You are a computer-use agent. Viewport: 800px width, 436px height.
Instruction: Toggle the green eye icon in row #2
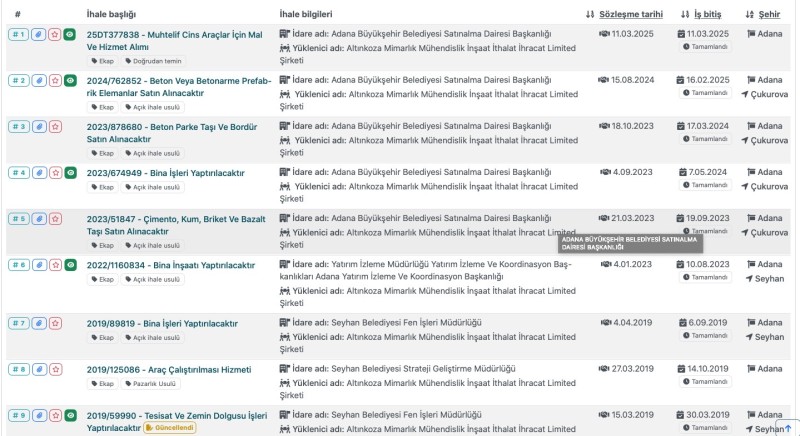tap(70, 81)
